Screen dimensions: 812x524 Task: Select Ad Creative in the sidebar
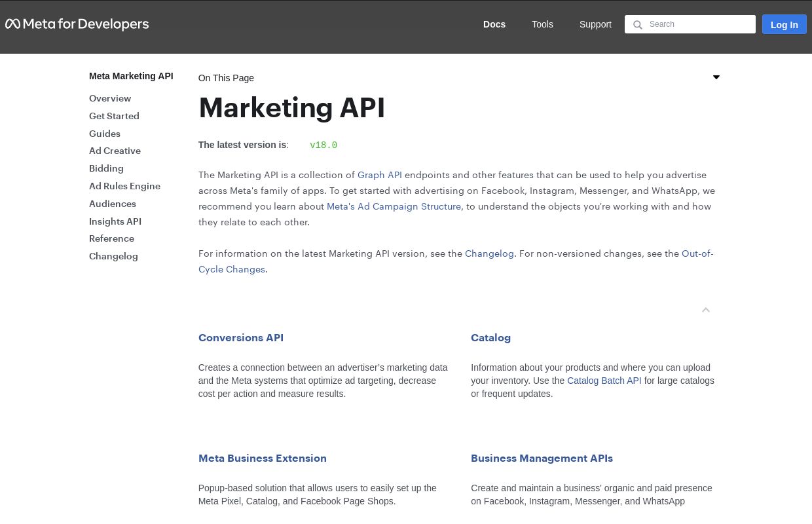click(x=115, y=151)
